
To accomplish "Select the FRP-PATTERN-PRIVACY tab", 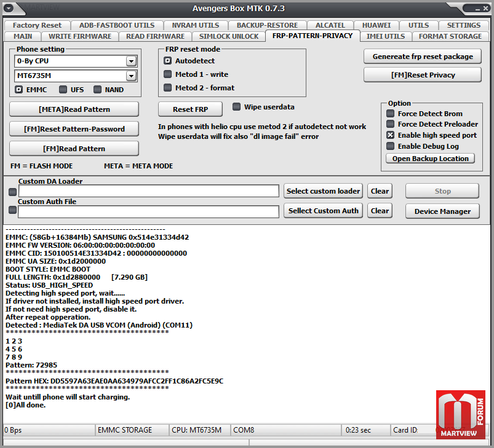I will (313, 36).
